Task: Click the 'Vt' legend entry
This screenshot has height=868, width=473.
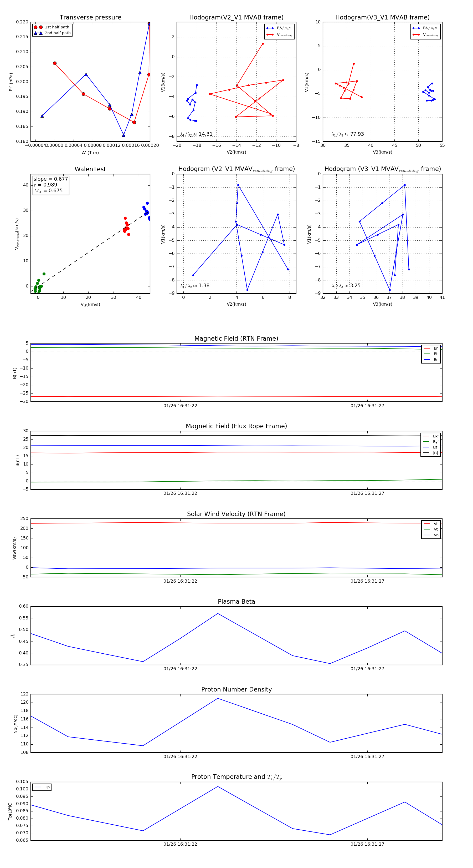Action: tap(431, 529)
